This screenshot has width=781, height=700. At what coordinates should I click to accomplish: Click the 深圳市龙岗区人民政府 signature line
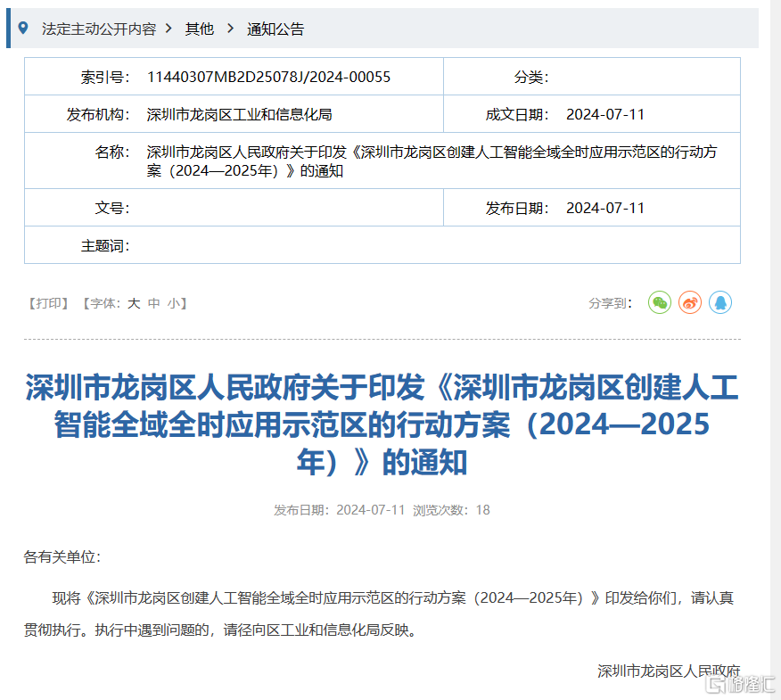click(x=669, y=671)
